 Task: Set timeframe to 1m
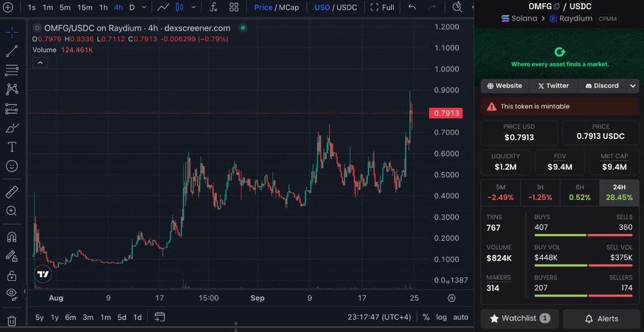[x=48, y=7]
